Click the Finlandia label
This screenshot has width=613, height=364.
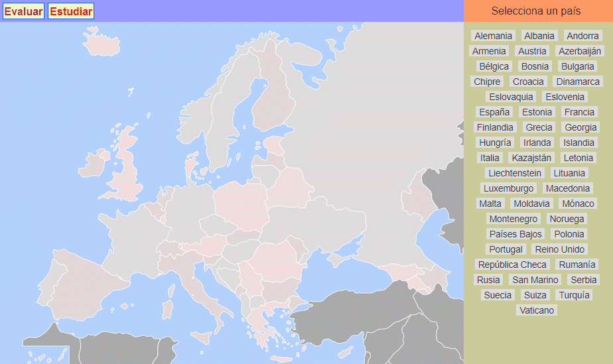[495, 127]
